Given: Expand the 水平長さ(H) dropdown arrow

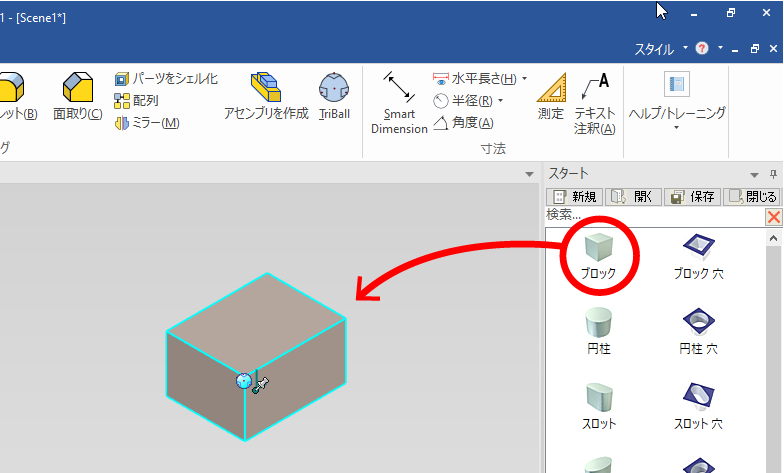Looking at the screenshot, I should tap(524, 78).
